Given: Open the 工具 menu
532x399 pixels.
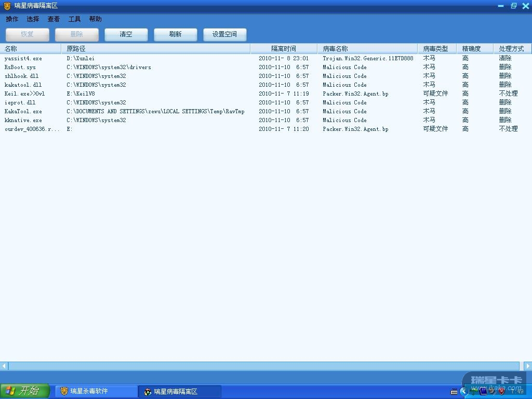Looking at the screenshot, I should (75, 19).
